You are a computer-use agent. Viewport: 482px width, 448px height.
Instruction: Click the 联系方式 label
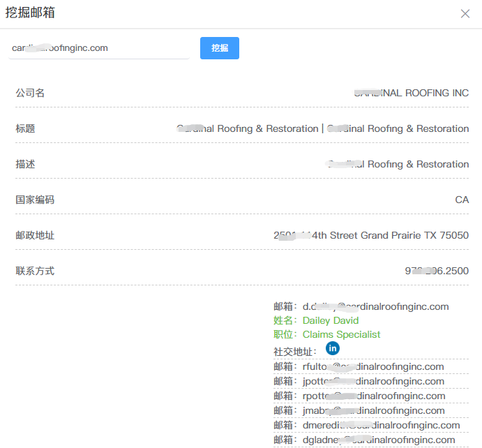35,271
